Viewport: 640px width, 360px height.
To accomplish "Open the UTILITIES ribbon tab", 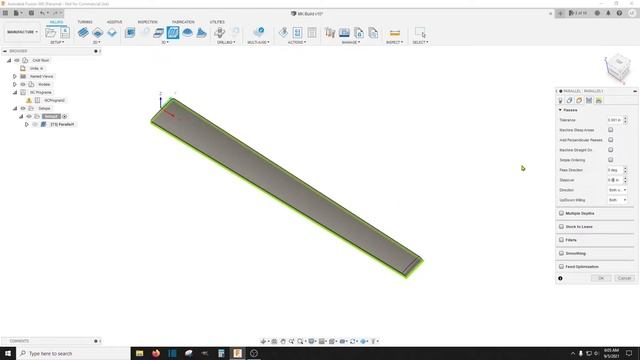I will 217,22.
